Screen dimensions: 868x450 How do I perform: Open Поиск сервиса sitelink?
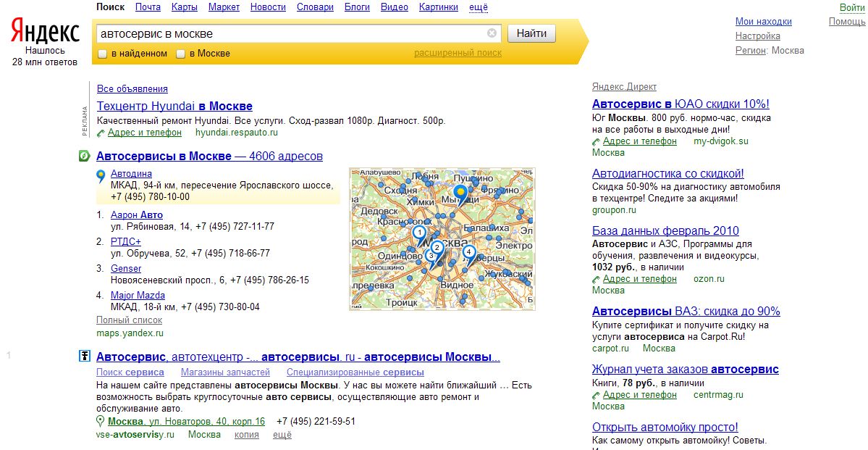coord(130,372)
